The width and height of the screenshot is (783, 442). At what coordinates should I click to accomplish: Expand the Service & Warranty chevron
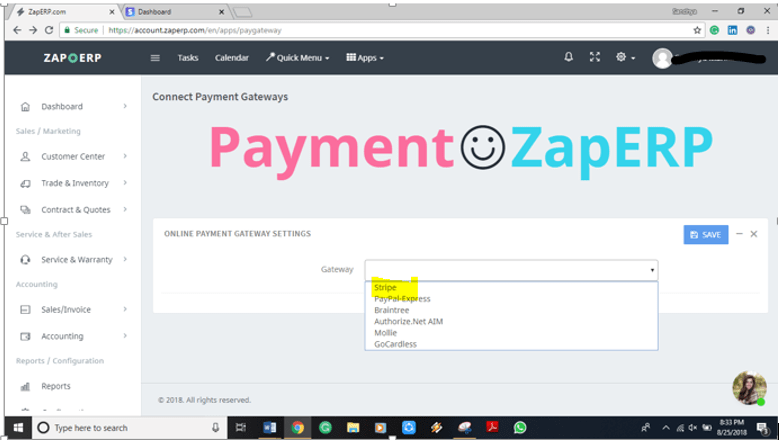click(125, 259)
